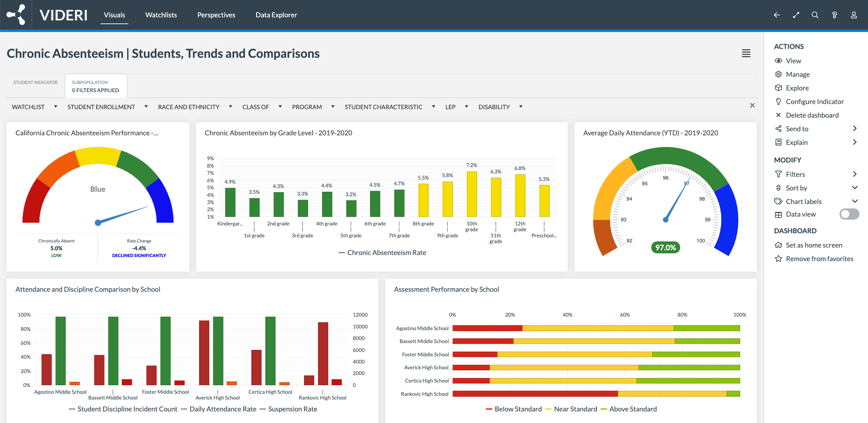
Task: Click Set as home screen
Action: tap(814, 245)
